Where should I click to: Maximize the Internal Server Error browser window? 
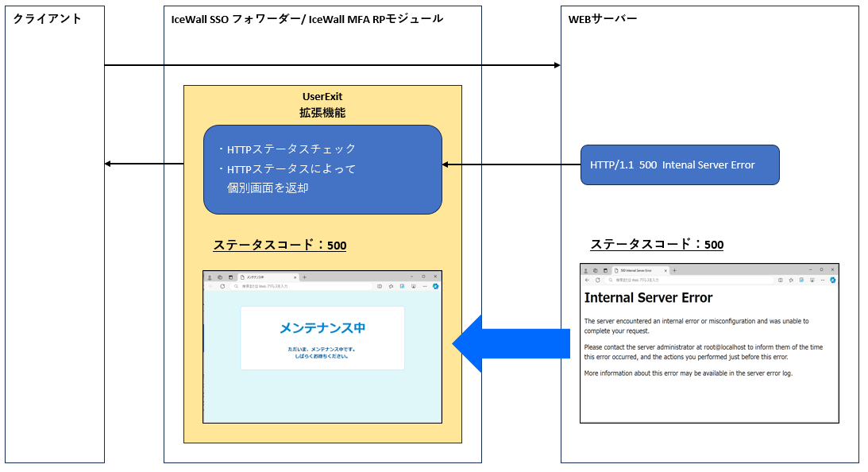[821, 270]
